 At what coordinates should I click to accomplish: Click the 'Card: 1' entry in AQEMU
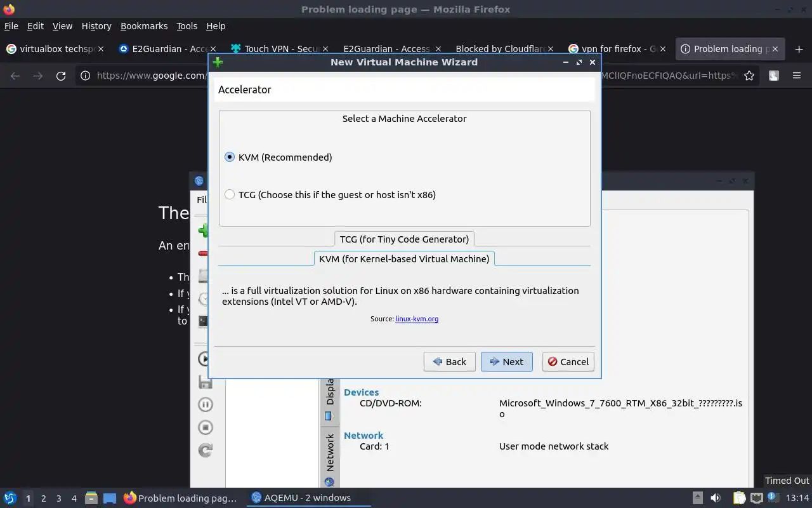click(x=374, y=446)
